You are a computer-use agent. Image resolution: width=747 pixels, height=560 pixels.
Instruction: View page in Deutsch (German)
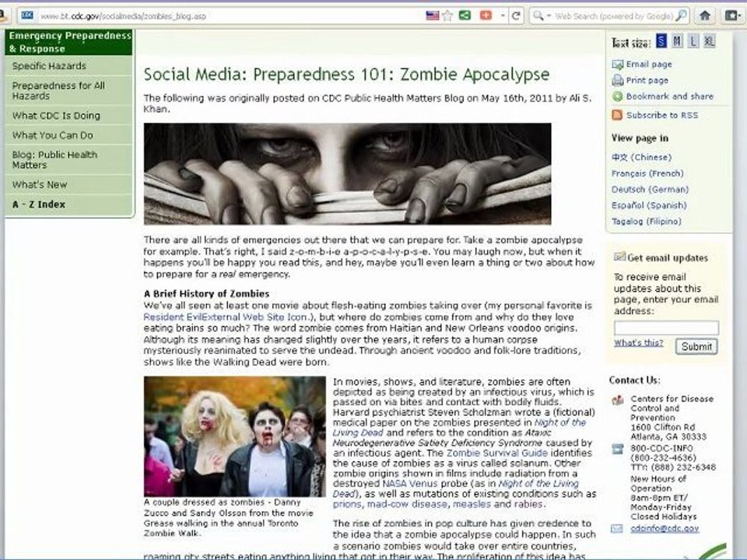650,190
